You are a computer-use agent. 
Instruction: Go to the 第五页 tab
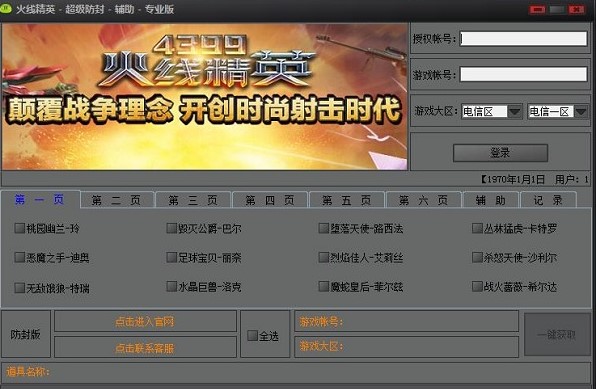point(347,200)
